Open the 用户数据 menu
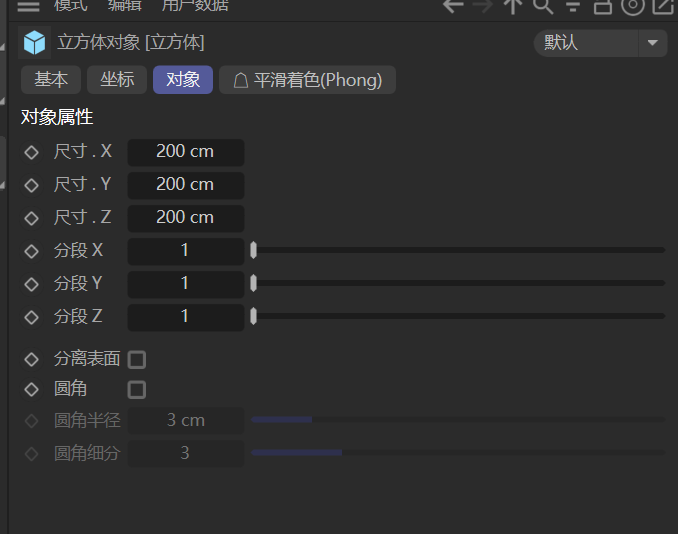 coord(195,5)
